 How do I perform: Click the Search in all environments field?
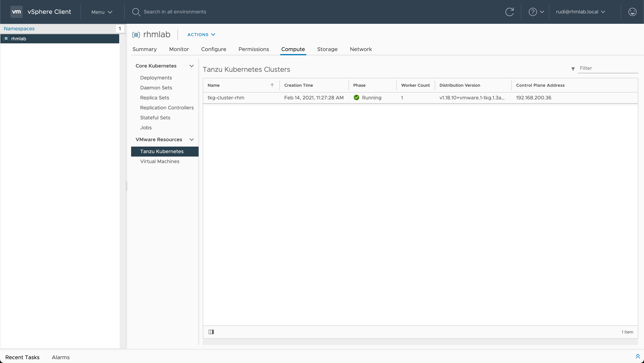(x=175, y=12)
